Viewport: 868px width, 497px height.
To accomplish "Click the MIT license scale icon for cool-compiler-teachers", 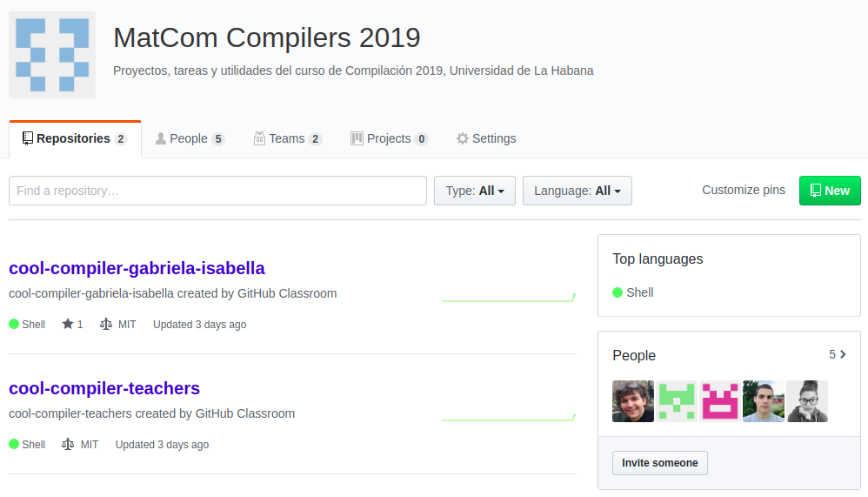I will point(68,445).
